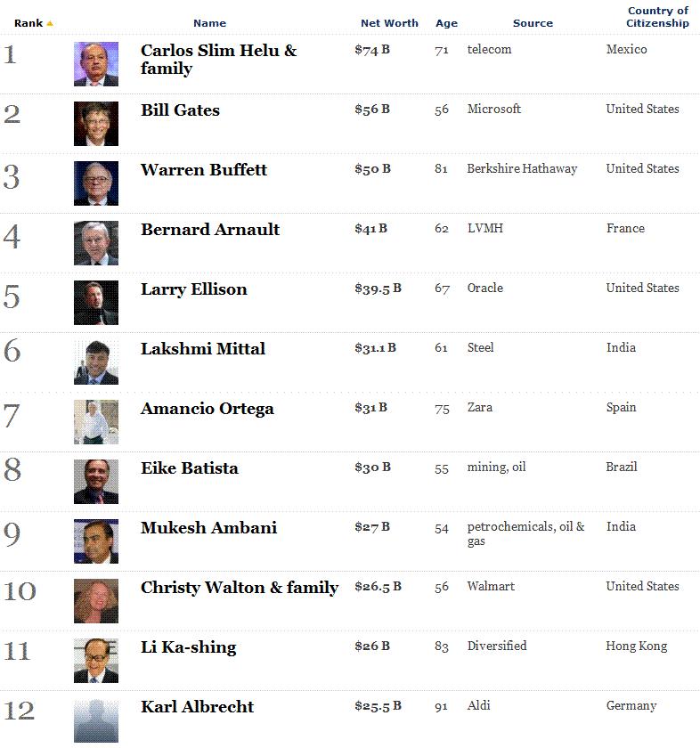
Task: Click Carlos Slim's photo thumbnail
Action: pyautogui.click(x=96, y=64)
